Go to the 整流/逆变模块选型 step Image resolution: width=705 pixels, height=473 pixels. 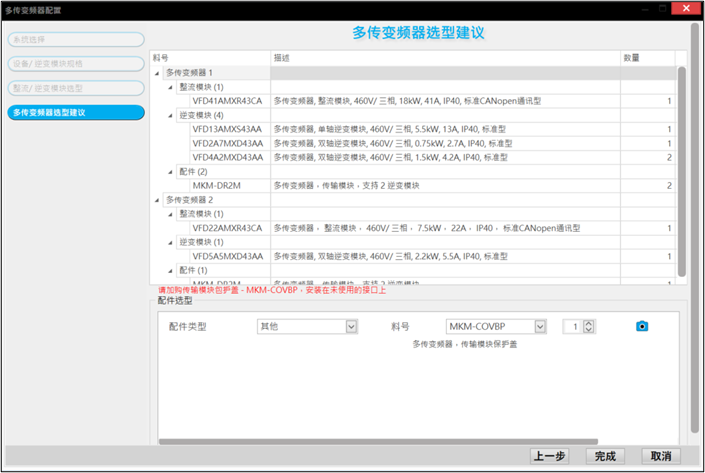point(76,88)
